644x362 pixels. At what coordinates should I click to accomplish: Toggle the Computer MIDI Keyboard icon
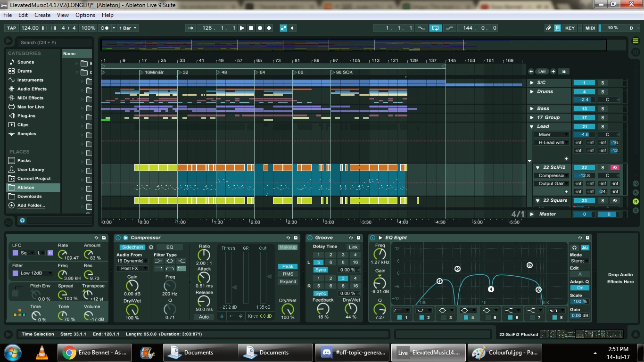pyautogui.click(x=557, y=28)
